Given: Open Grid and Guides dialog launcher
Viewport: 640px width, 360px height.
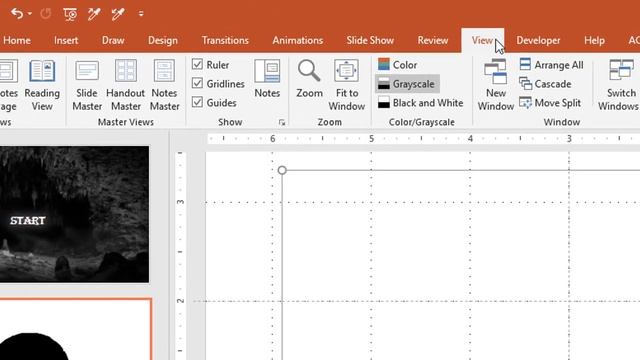Looking at the screenshot, I should pos(282,122).
